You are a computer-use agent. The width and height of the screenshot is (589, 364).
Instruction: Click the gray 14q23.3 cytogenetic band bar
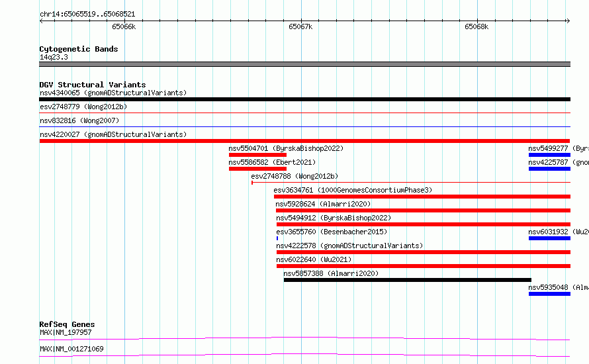pyautogui.click(x=304, y=64)
